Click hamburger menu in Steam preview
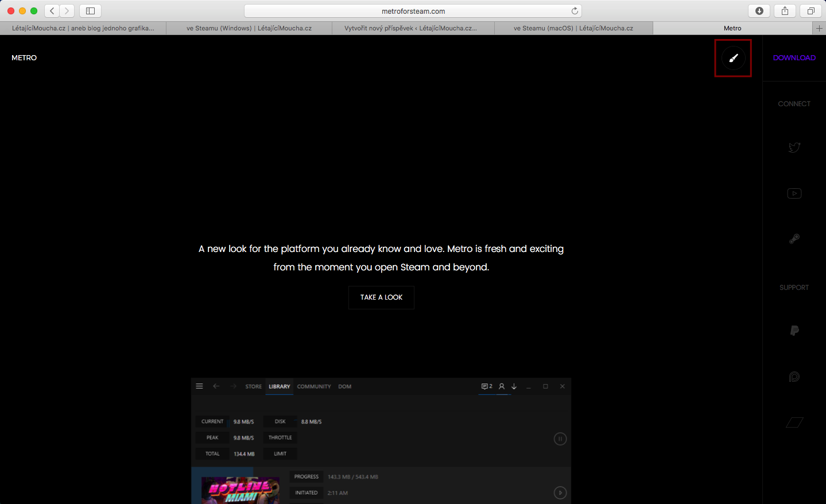The image size is (826, 504). pyautogui.click(x=199, y=386)
